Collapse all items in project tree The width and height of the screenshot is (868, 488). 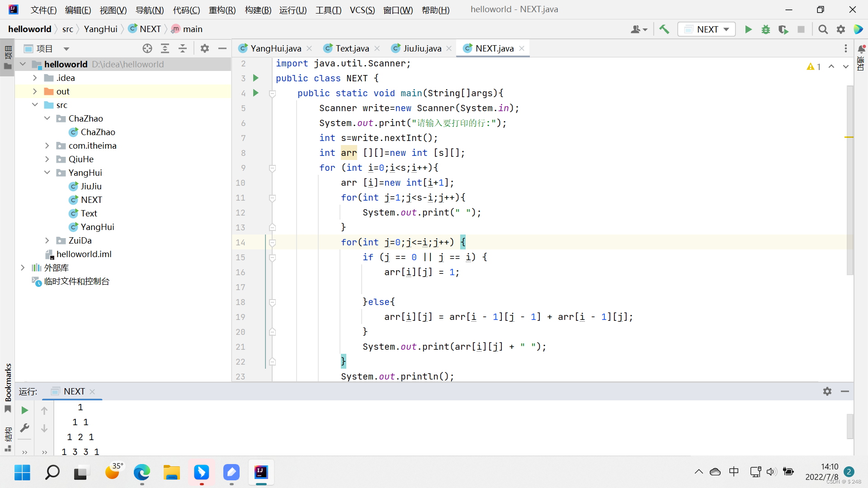(x=183, y=48)
